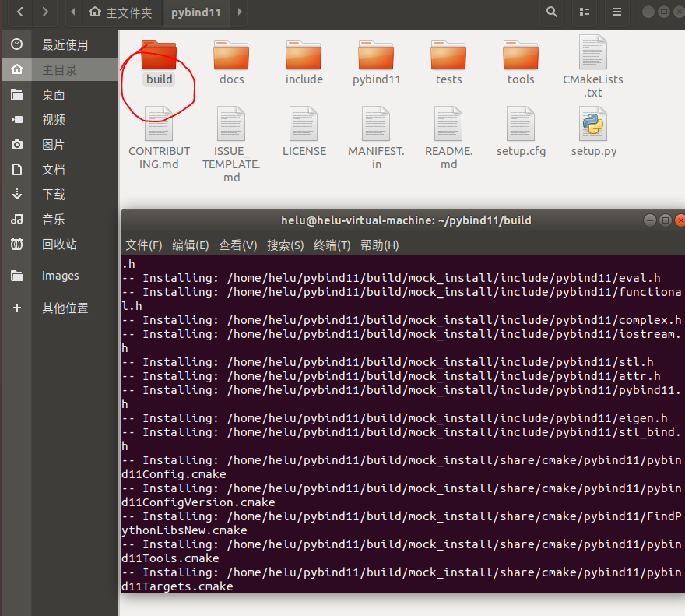Click the path bar right scroll arrow
685x616 pixels.
(x=240, y=12)
